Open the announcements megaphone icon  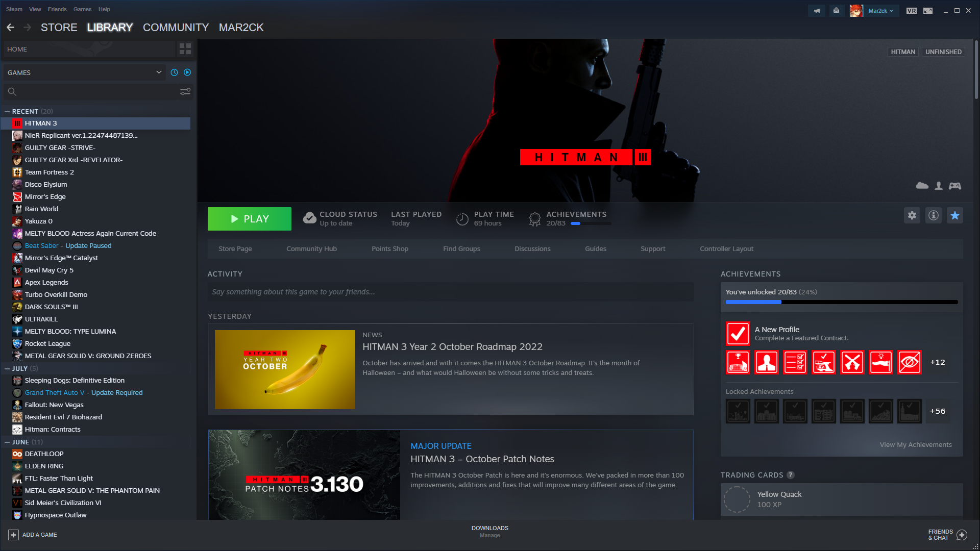coord(817,10)
